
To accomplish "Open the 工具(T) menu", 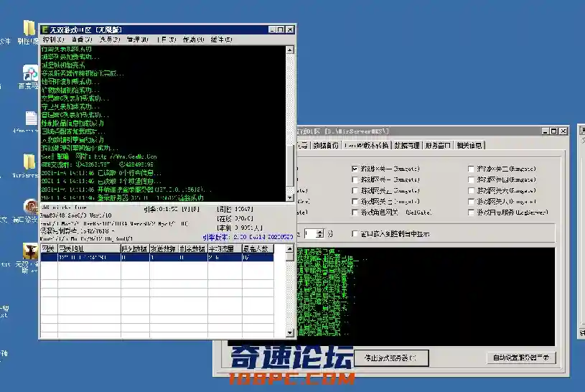I will (x=167, y=39).
